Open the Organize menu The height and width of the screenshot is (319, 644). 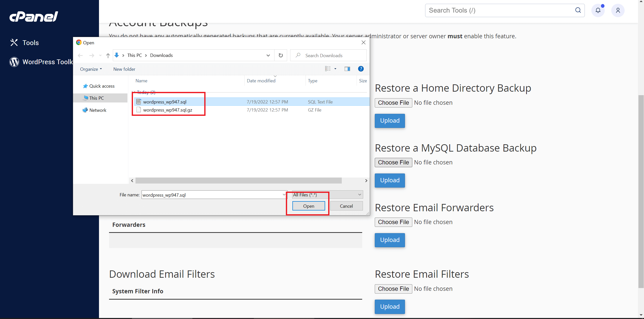pyautogui.click(x=91, y=69)
